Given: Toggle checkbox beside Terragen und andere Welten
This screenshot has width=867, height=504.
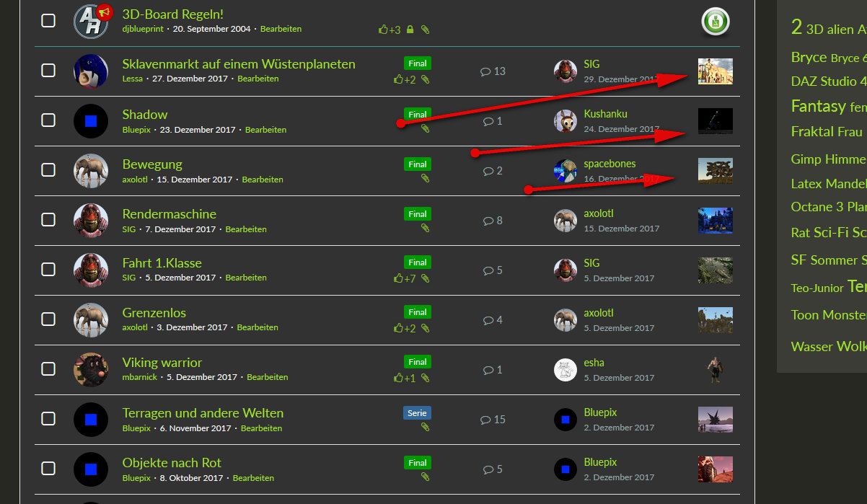Looking at the screenshot, I should pos(48,418).
